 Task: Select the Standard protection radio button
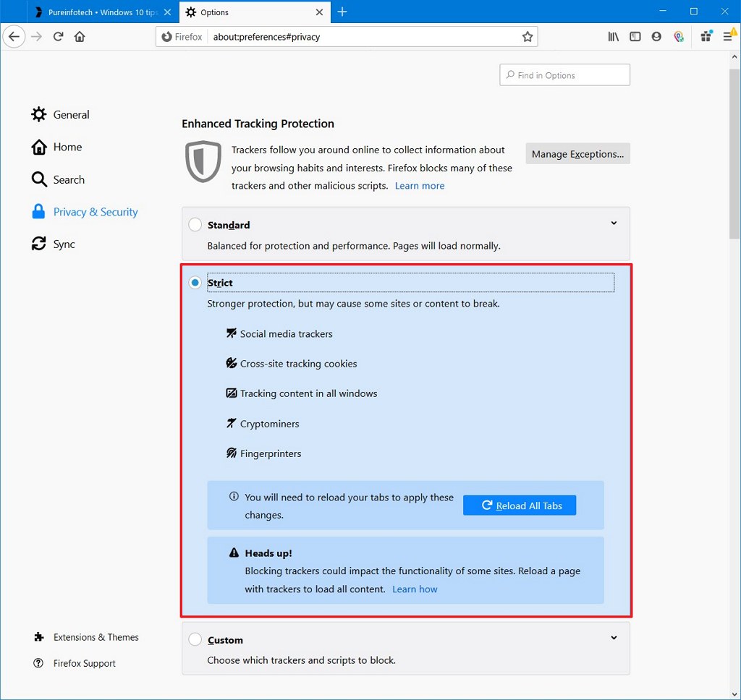coord(195,224)
